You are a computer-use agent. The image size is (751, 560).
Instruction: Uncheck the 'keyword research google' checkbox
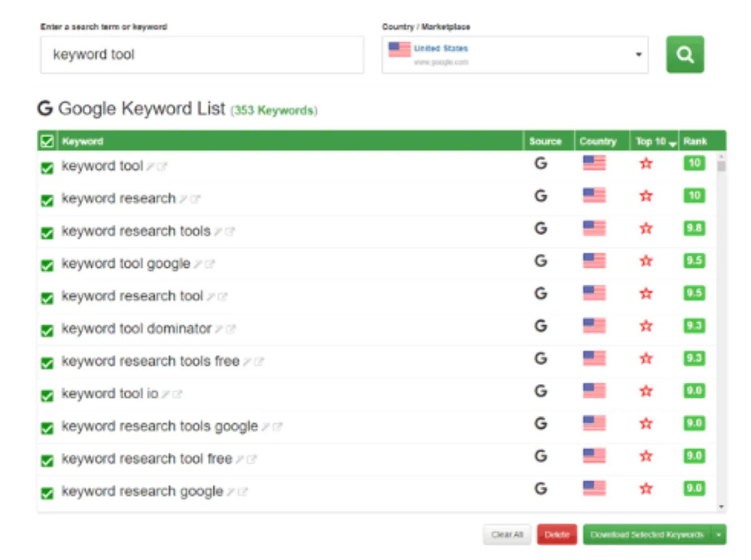pos(47,494)
